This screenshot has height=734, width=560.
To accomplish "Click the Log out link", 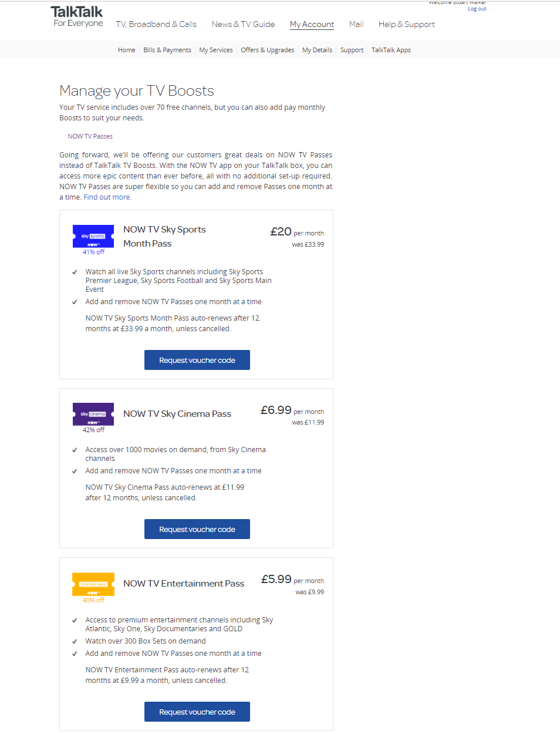I will pyautogui.click(x=477, y=9).
